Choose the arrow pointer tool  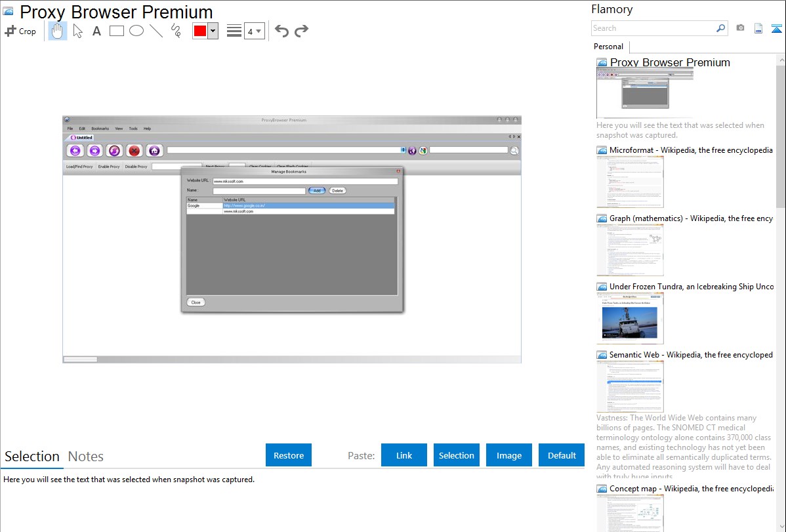coord(77,31)
